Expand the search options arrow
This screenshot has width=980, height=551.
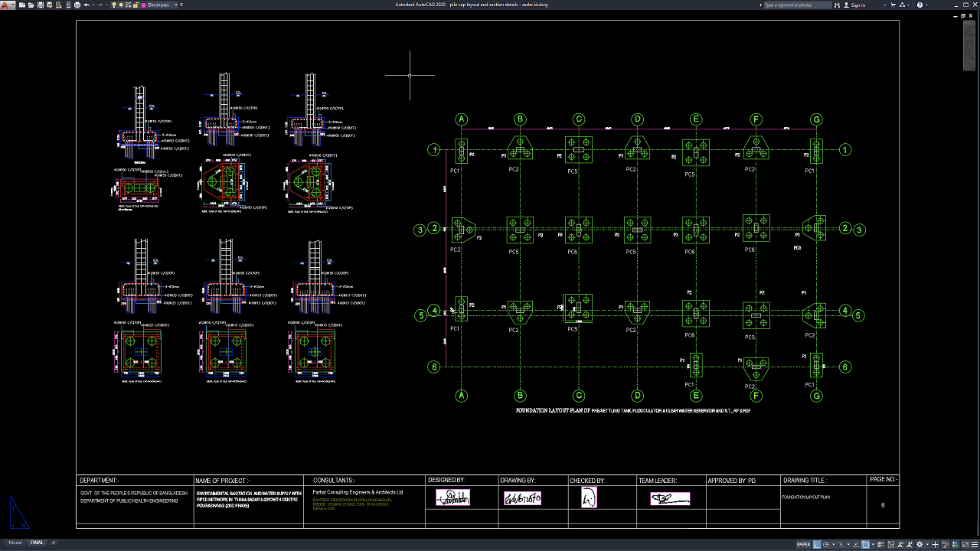click(x=761, y=5)
